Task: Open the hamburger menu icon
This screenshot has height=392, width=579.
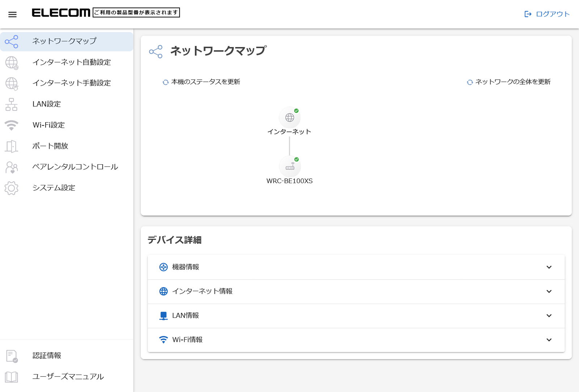Action: 12,14
